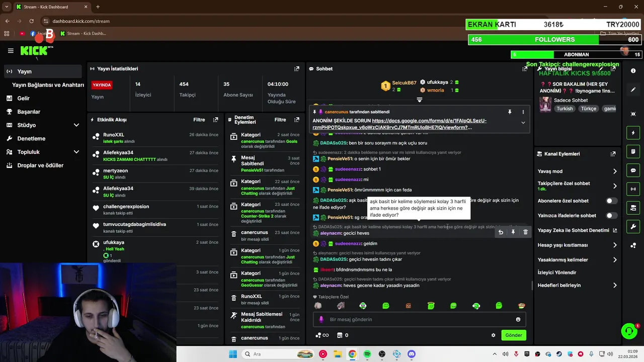The image size is (644, 362).
Task: Pop out the Etkinlik Akışı panel
Action: pyautogui.click(x=215, y=120)
